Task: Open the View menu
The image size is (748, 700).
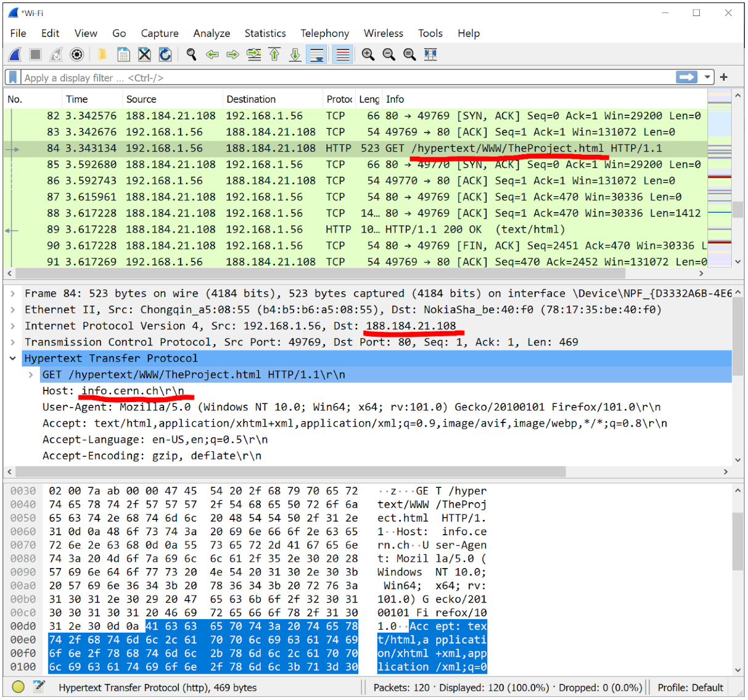Action: [86, 33]
